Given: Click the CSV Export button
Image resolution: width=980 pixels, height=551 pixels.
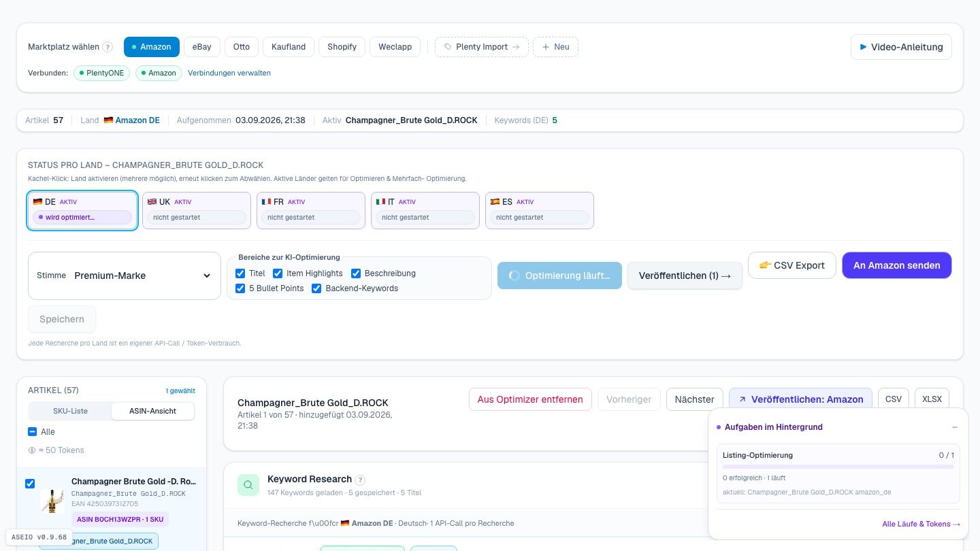Looking at the screenshot, I should tap(791, 265).
